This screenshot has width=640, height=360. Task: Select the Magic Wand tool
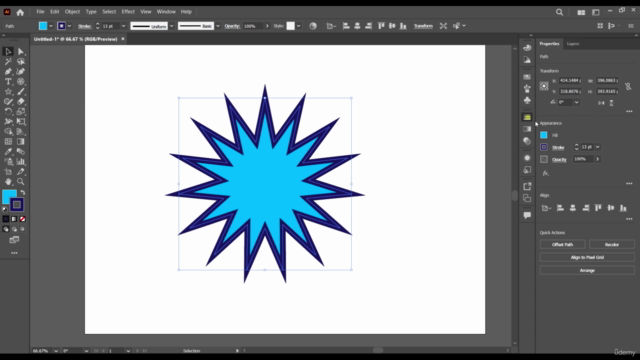(x=8, y=62)
